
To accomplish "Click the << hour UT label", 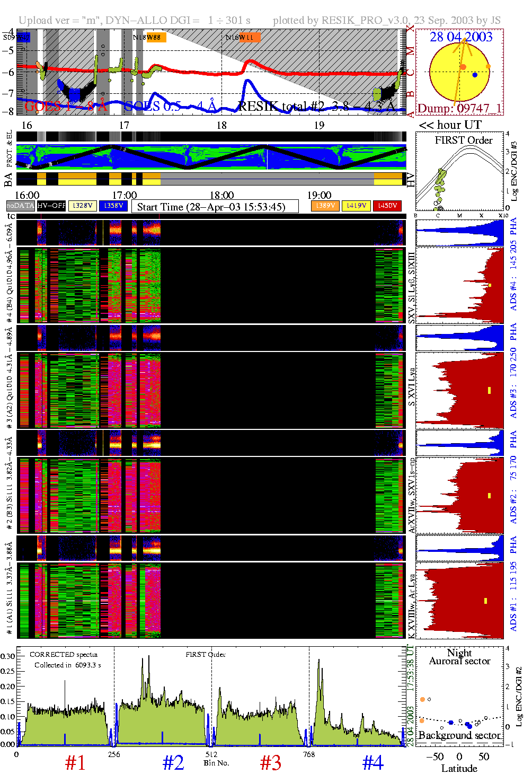I will coord(450,125).
